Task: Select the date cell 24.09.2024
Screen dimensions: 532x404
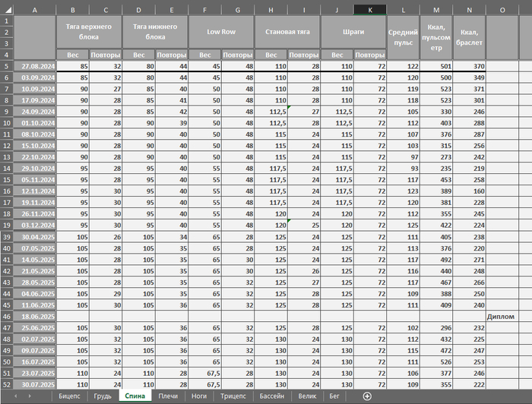Action: (35, 112)
